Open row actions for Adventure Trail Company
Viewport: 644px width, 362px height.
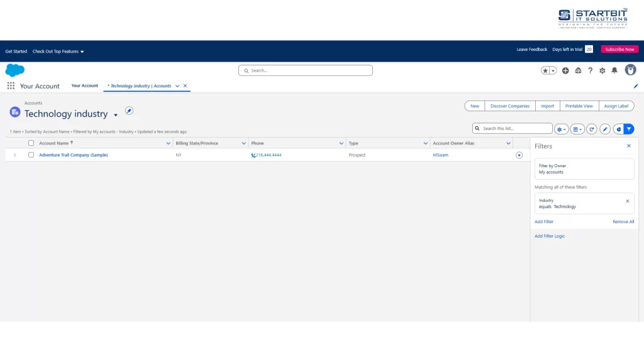point(519,155)
